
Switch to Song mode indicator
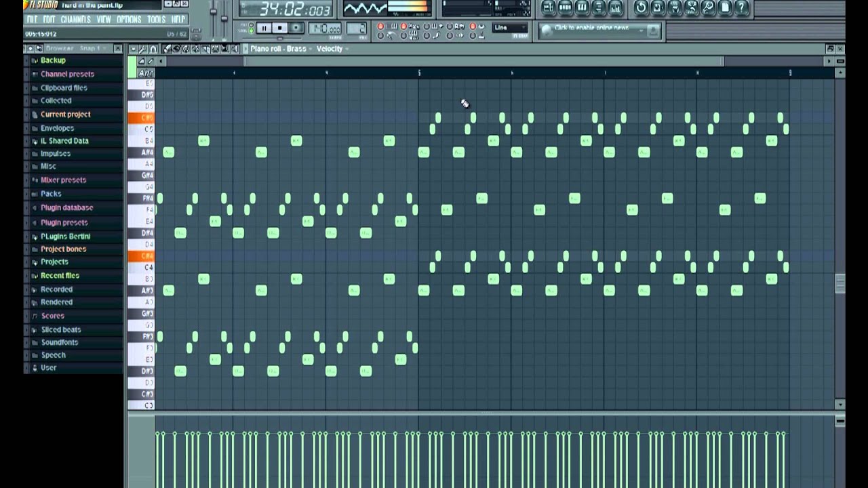click(251, 31)
